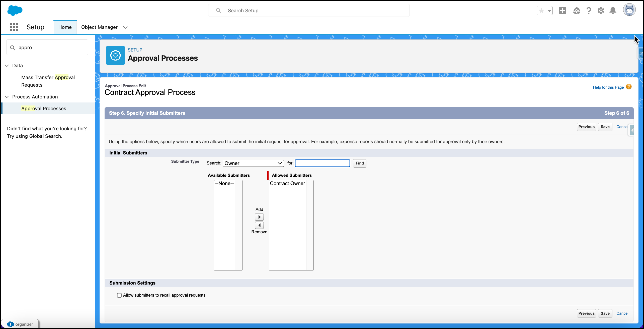Collapse the Process Automation section
The height and width of the screenshot is (329, 644).
point(7,97)
